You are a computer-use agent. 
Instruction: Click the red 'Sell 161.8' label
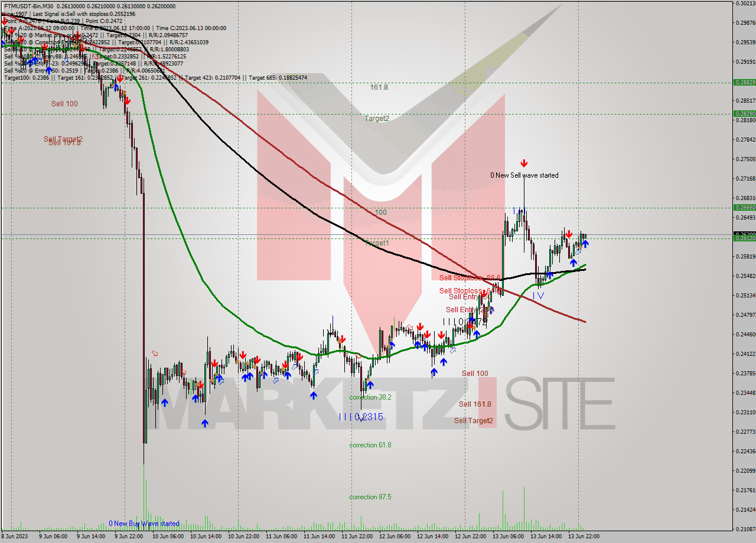(475, 404)
